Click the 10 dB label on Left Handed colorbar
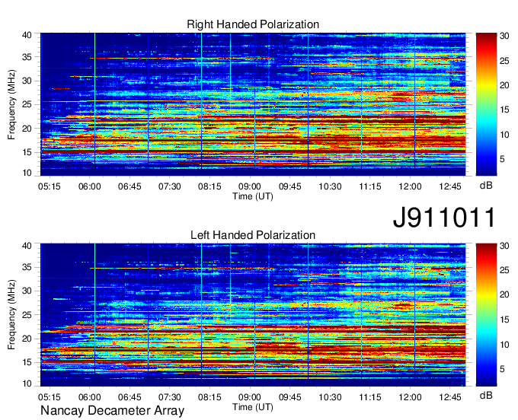Screen dimensions: 518x420 (x=504, y=345)
